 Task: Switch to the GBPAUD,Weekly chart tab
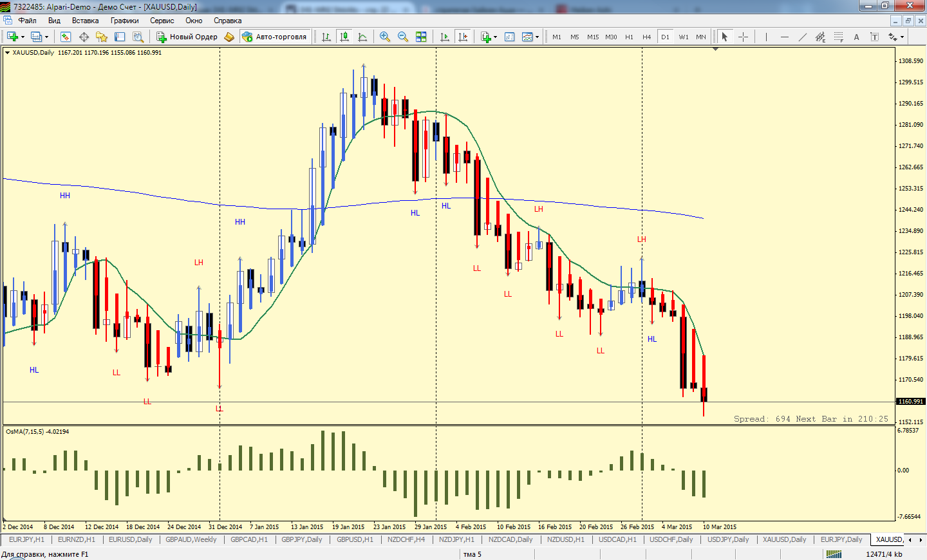(x=191, y=539)
